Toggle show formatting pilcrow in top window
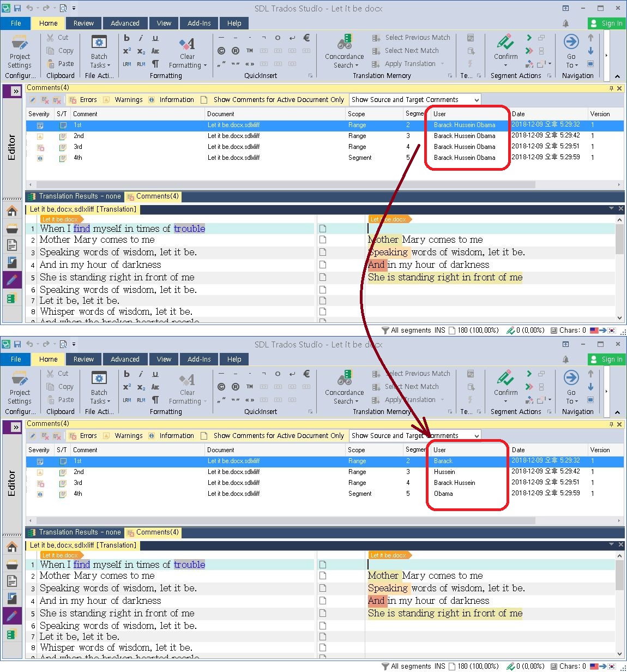Screen dimensions: 627x672 155,64
